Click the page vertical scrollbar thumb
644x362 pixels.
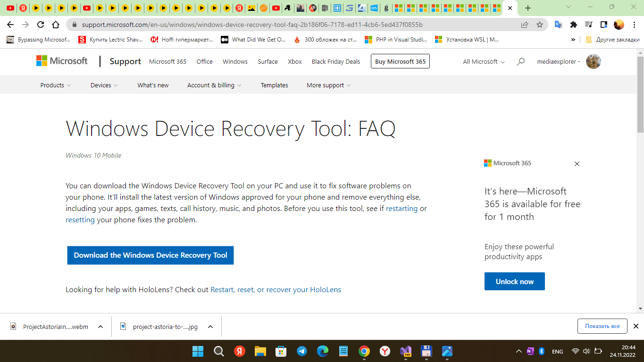click(x=640, y=94)
